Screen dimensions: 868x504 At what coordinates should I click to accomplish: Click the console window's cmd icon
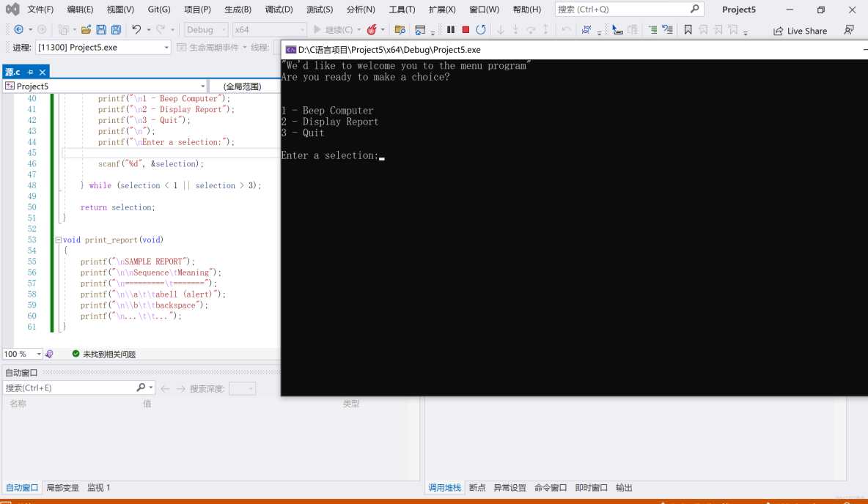click(290, 50)
